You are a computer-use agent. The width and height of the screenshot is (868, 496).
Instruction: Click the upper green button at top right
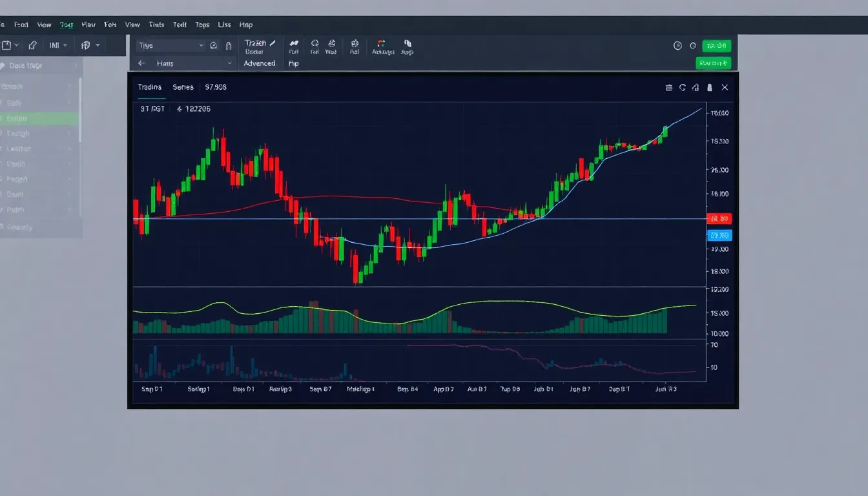pos(717,46)
